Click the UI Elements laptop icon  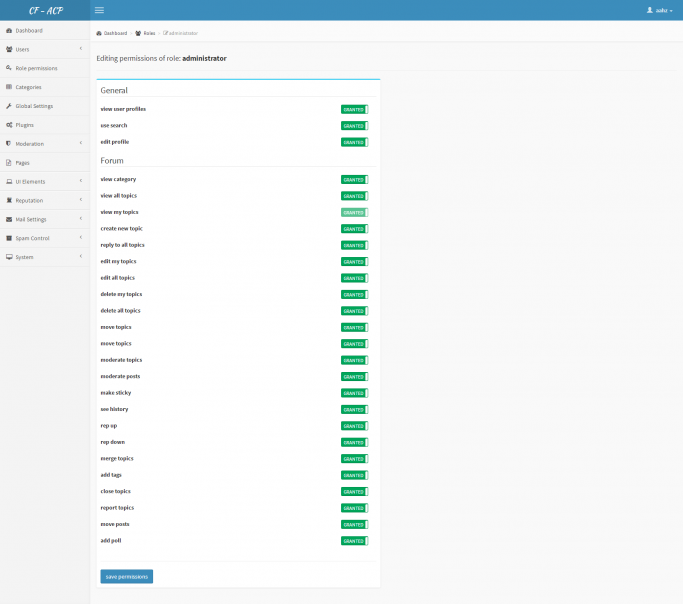click(x=9, y=182)
